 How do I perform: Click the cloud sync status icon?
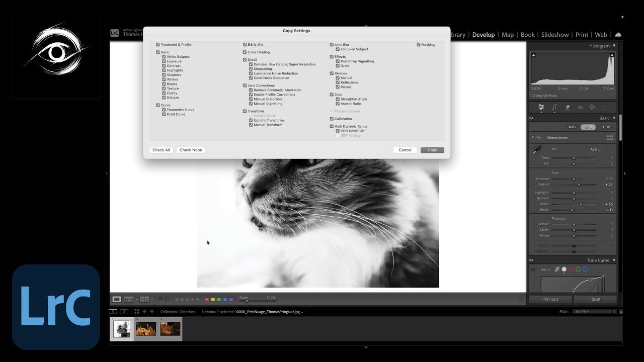pos(618,35)
